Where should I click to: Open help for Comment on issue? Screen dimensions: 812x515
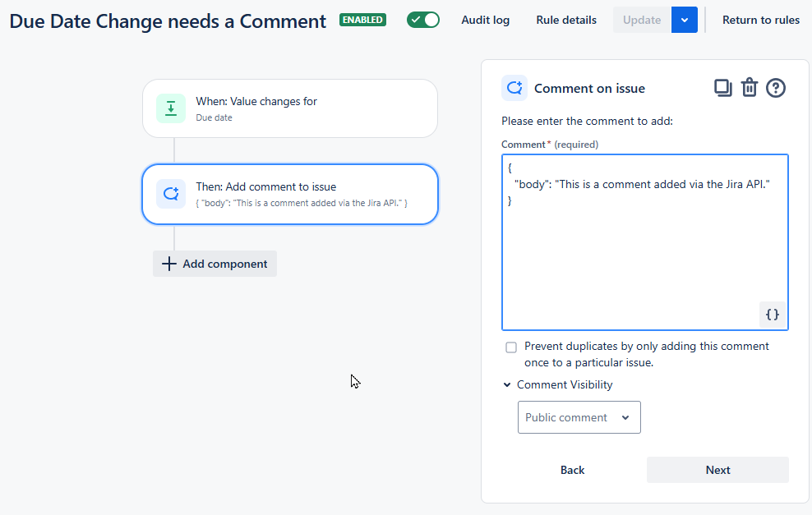click(776, 88)
